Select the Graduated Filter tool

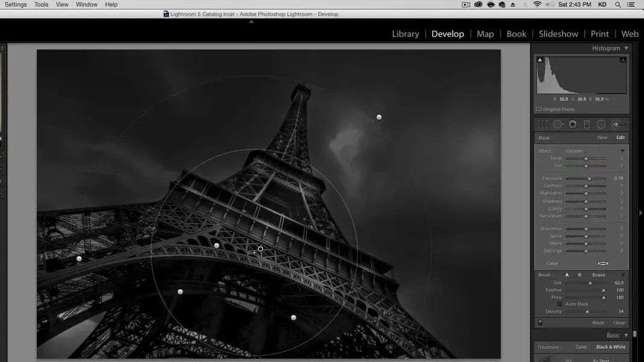pos(587,124)
